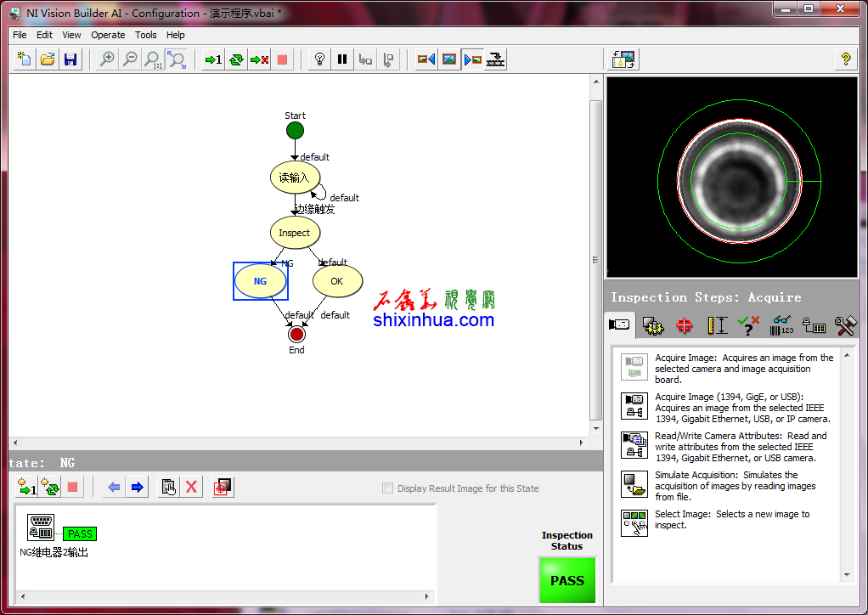Click the step into icon
The width and height of the screenshot is (868, 615).
365,59
